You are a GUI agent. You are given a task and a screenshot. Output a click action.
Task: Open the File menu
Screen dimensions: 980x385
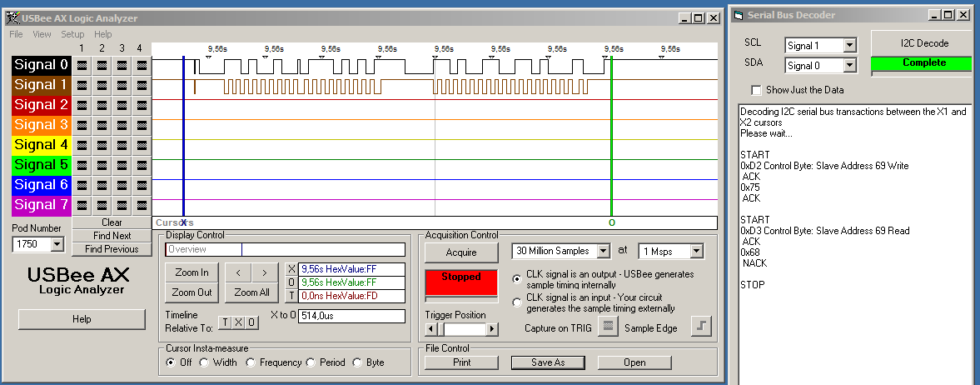click(17, 34)
